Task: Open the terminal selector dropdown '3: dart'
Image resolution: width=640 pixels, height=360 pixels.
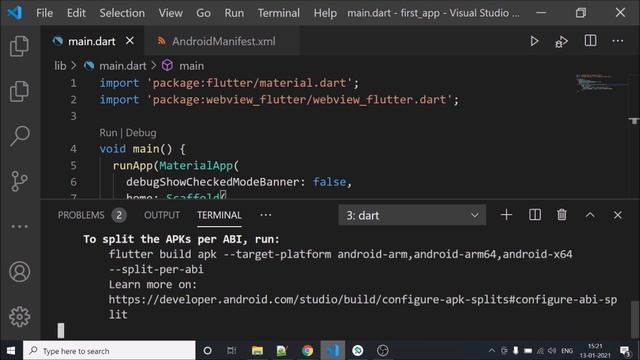Action: coord(412,215)
